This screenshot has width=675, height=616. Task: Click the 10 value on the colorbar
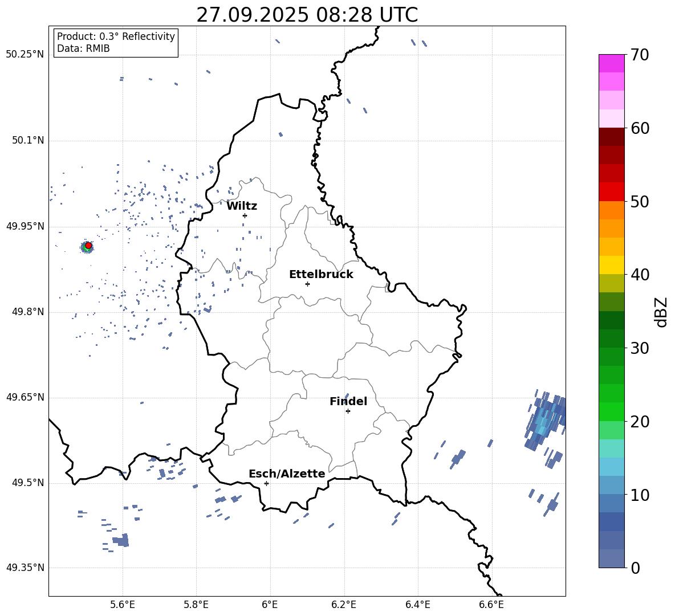click(x=640, y=495)
